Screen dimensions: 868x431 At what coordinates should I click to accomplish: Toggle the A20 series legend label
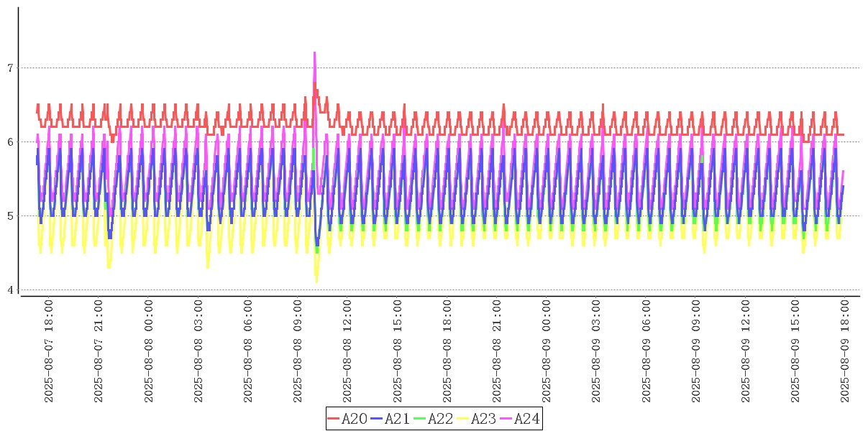point(354,419)
